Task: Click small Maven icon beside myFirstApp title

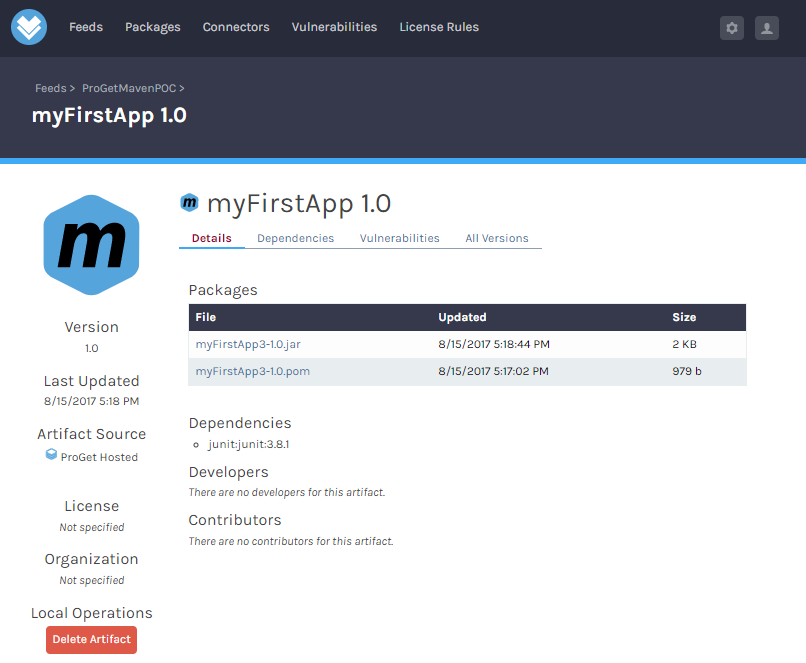Action: coord(189,203)
